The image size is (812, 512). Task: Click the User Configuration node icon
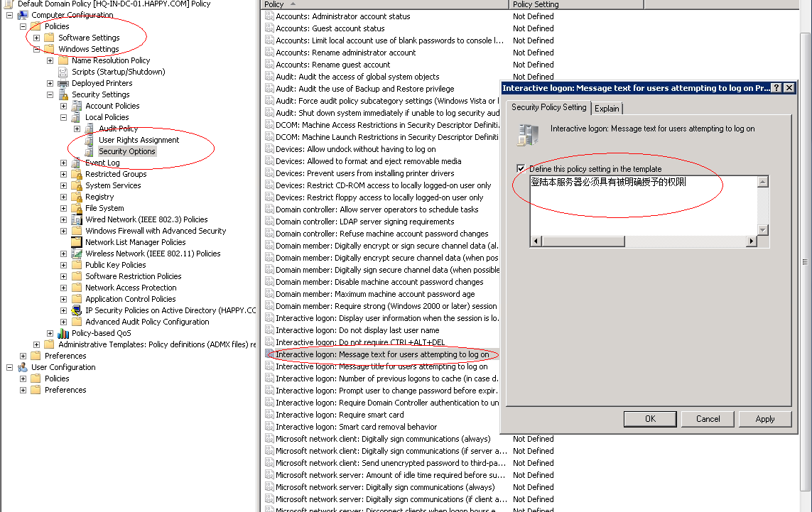click(x=23, y=368)
